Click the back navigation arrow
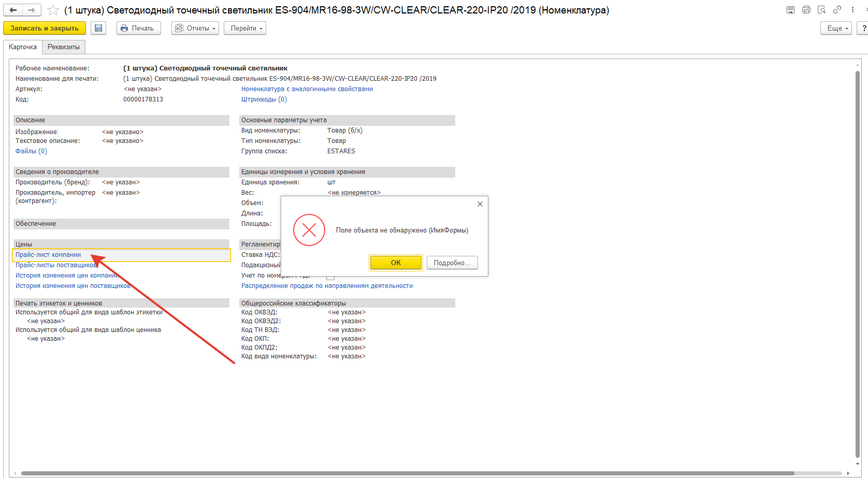The image size is (868, 478). click(13, 10)
